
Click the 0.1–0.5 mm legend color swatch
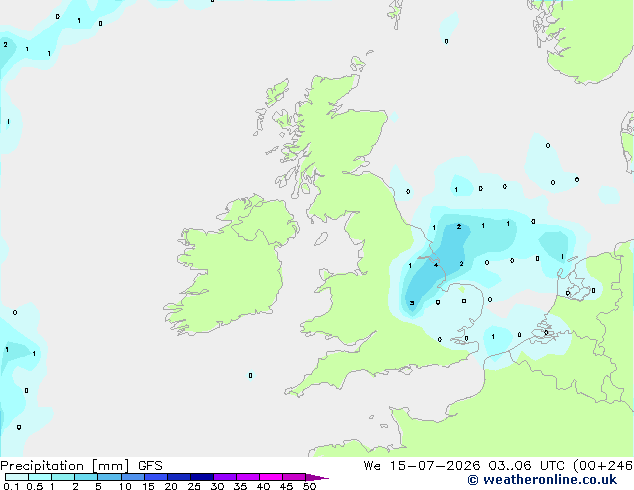[17, 477]
